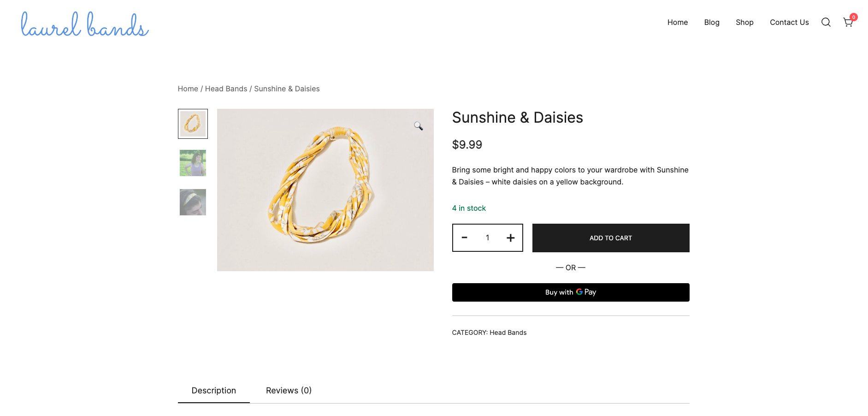The image size is (868, 416).
Task: Click the plus icon to increase quantity
Action: 510,238
